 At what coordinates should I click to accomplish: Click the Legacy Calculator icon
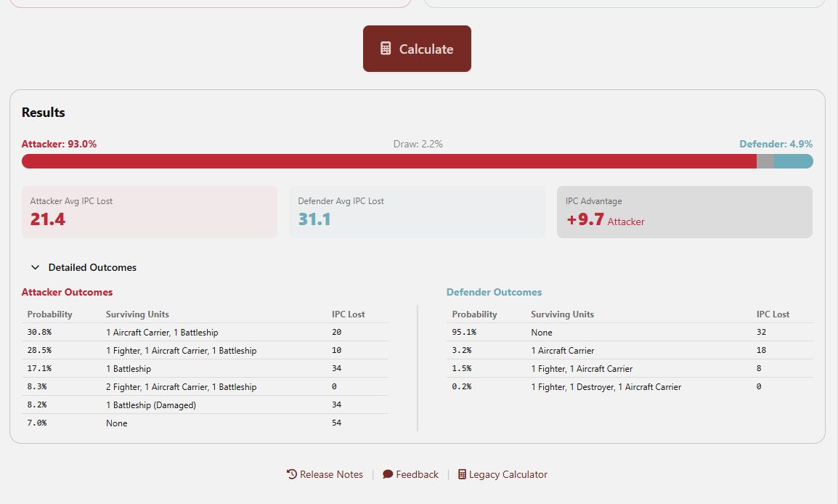click(x=462, y=474)
